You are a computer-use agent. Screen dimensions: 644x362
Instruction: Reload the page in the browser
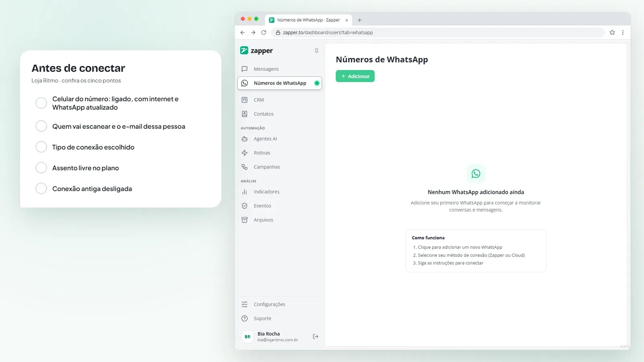pyautogui.click(x=264, y=33)
